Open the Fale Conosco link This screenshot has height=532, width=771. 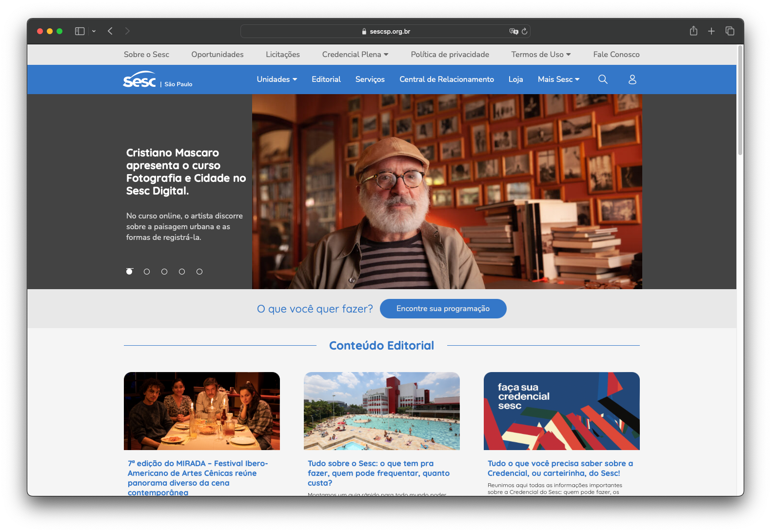(x=616, y=54)
